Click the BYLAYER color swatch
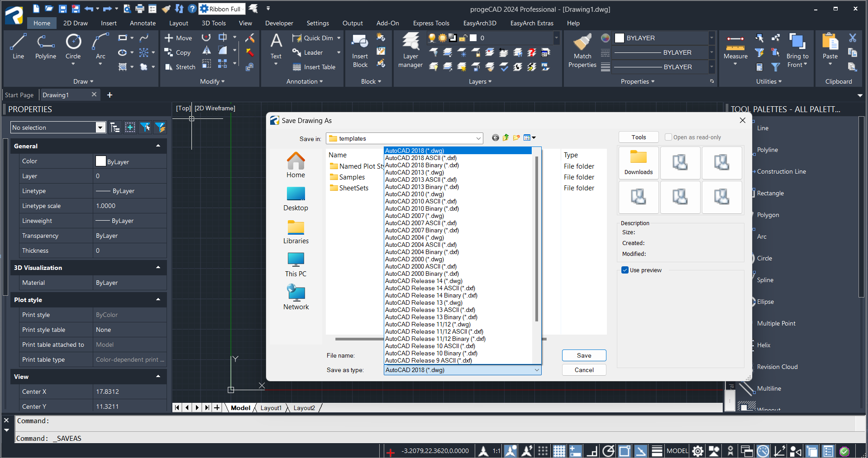The height and width of the screenshot is (458, 868). 620,38
